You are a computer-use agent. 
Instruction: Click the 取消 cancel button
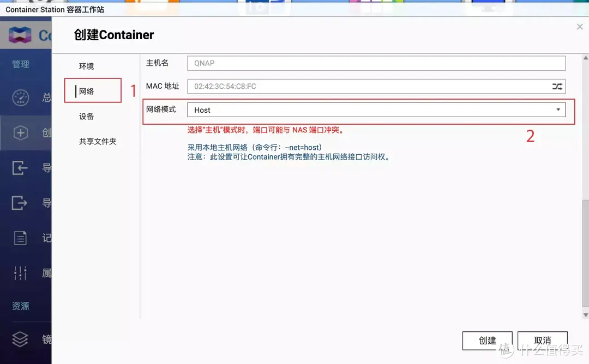click(x=542, y=340)
